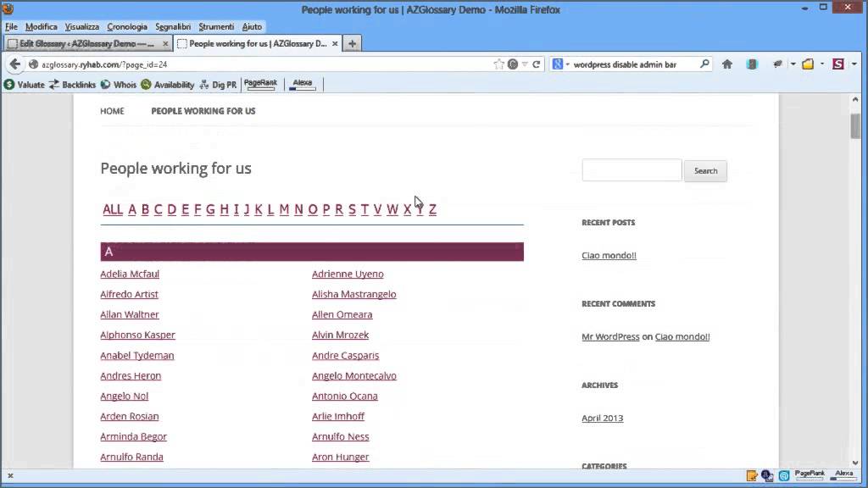Click the orange notes icon in the status bar
Image resolution: width=868 pixels, height=488 pixels.
752,475
